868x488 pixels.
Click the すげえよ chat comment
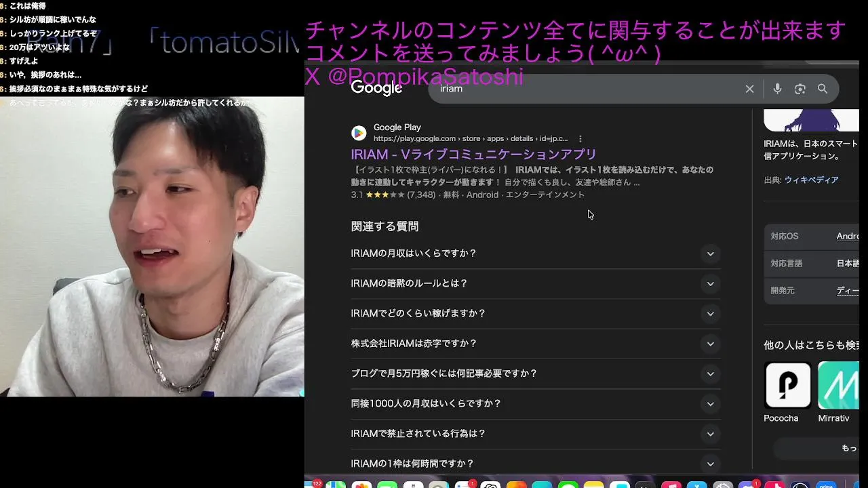point(24,61)
